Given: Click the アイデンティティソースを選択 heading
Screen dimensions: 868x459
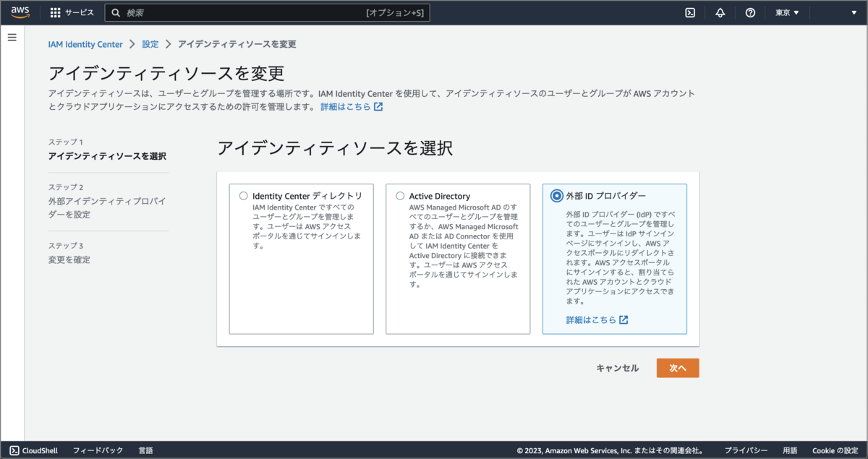Looking at the screenshot, I should [335, 148].
